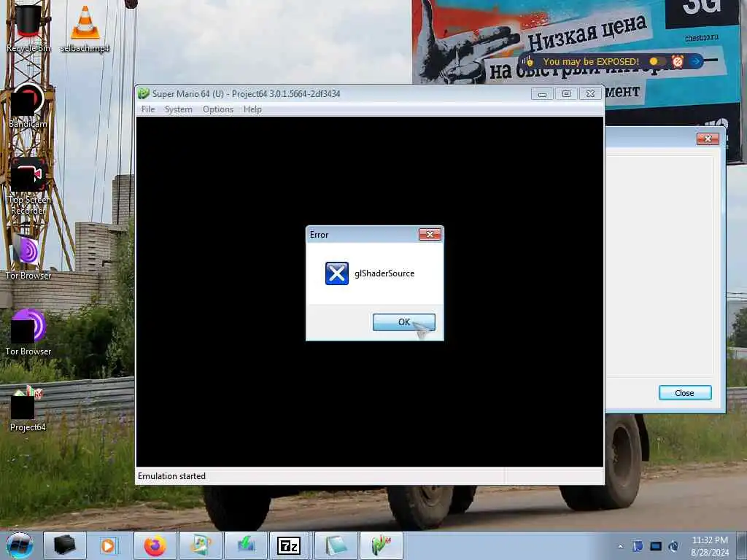Click the warning signal icon in the banner

click(528, 61)
